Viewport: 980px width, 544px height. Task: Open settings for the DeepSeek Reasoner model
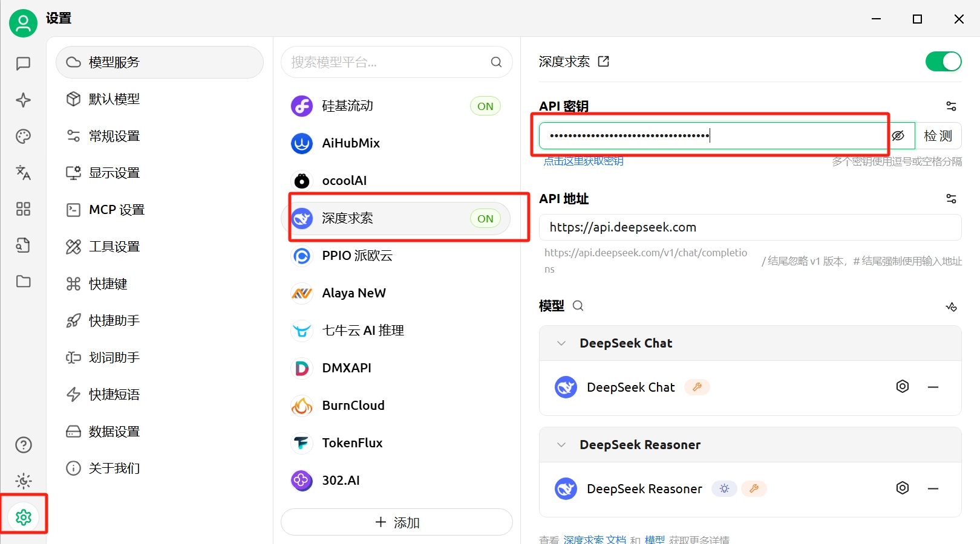[902, 488]
